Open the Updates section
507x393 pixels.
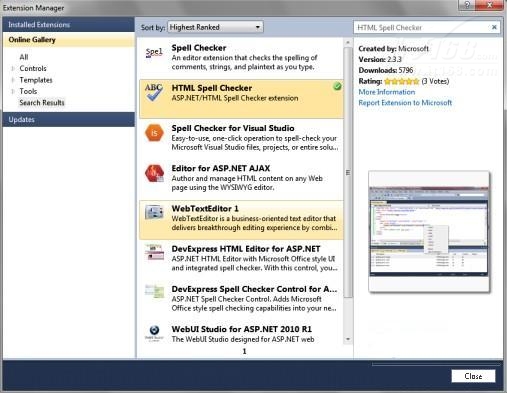(x=68, y=119)
